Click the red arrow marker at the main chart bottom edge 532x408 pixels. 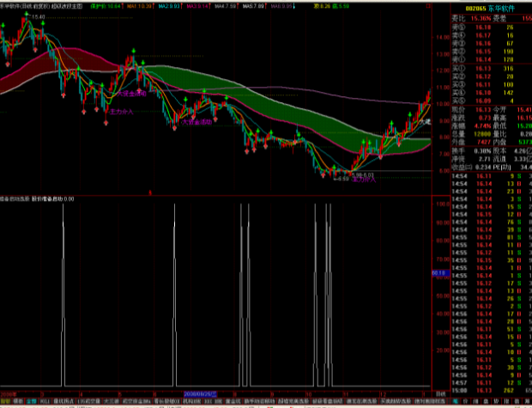click(x=150, y=192)
